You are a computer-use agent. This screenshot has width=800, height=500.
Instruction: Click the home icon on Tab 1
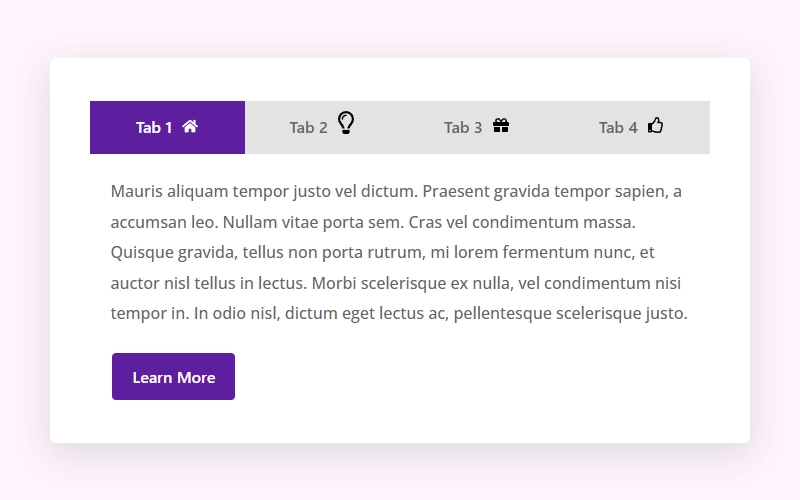click(x=190, y=126)
